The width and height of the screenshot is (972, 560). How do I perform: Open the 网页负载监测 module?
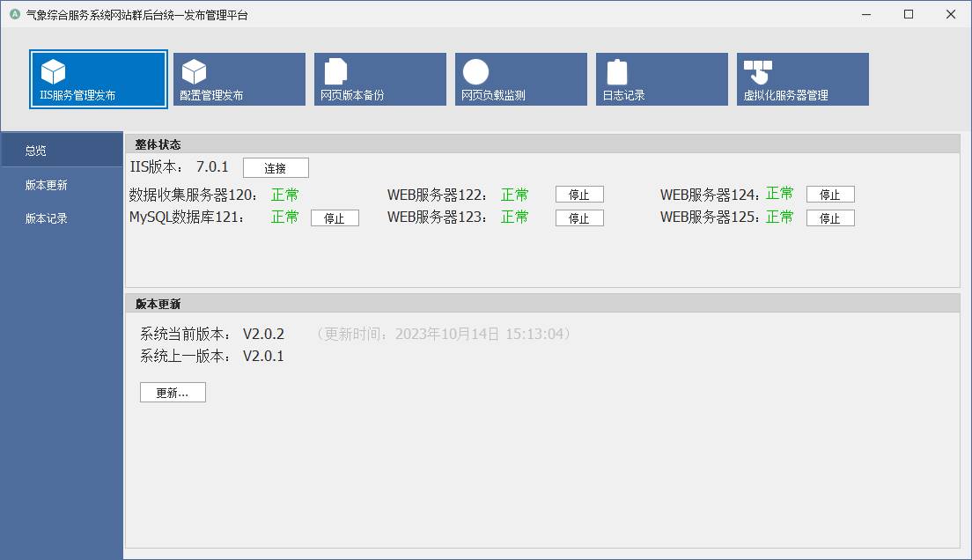click(x=520, y=79)
